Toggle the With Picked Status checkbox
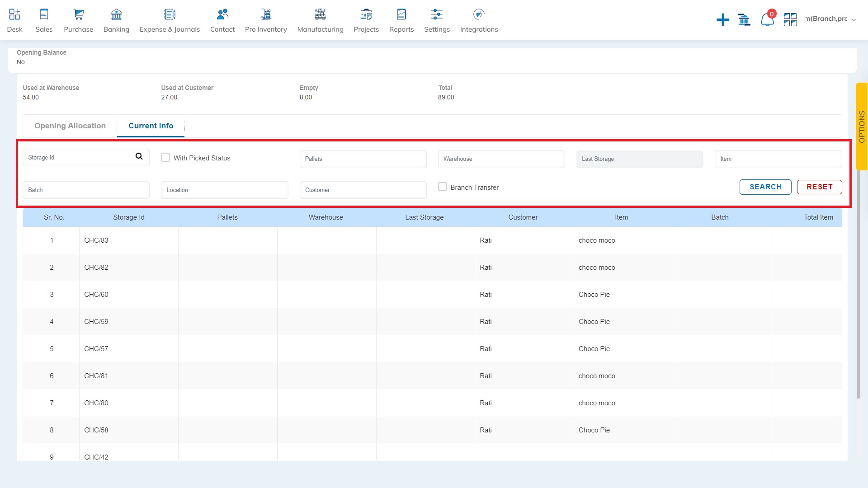Viewport: 868px width, 488px height. (165, 157)
